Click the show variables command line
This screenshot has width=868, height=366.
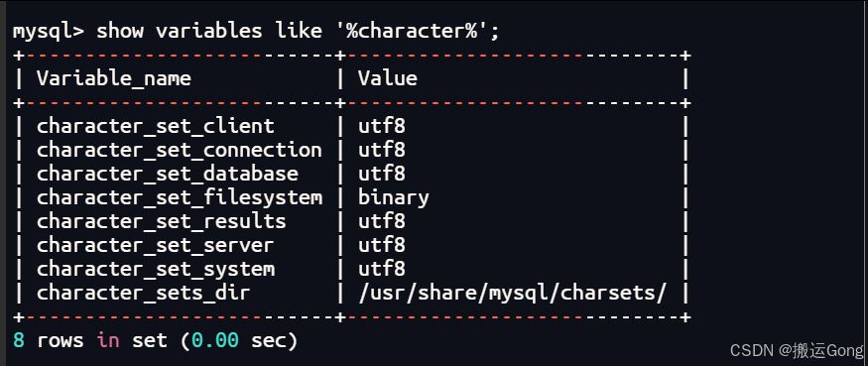256,31
